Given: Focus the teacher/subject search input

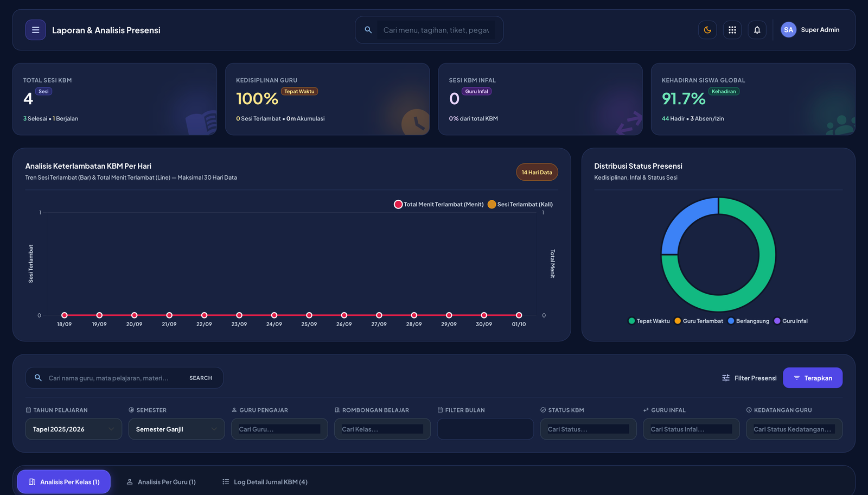Looking at the screenshot, I should click(114, 378).
